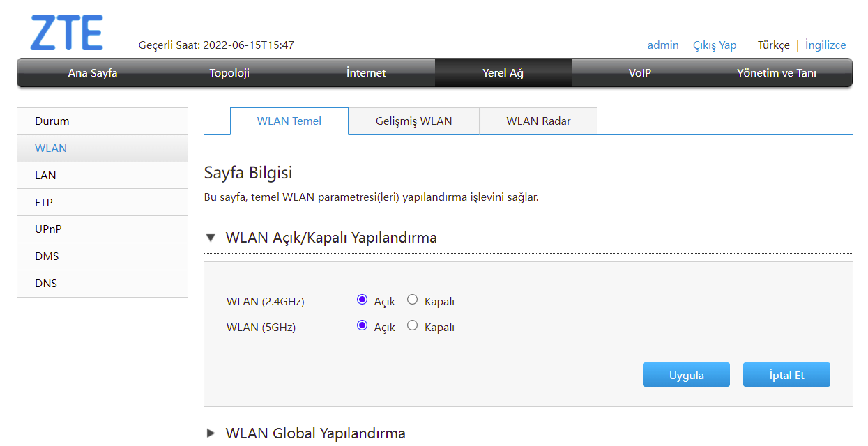868x446 pixels.
Task: Collapse WLAN Açık/Kapalı Yapılandırma section
Action: [211, 238]
